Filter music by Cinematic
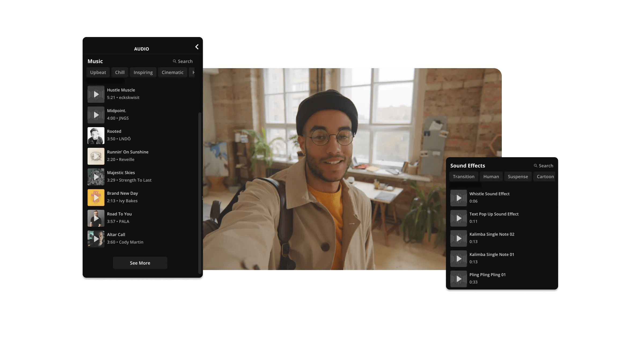The height and width of the screenshot is (338, 644). coord(172,72)
